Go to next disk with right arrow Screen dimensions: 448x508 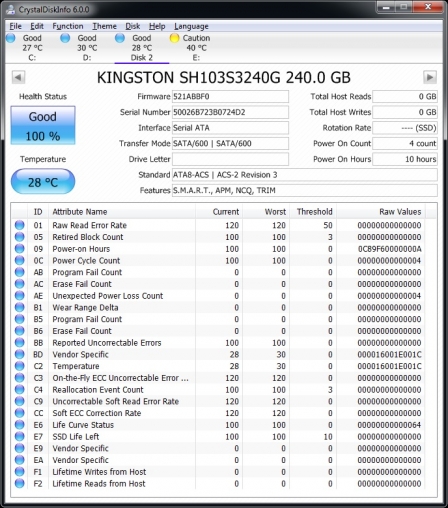point(430,77)
